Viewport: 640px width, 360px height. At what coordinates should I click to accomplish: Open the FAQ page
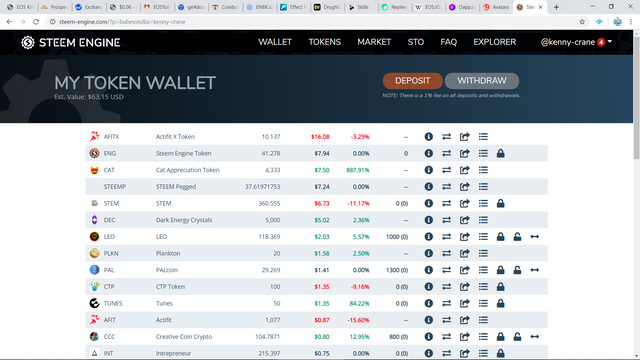[x=449, y=42]
